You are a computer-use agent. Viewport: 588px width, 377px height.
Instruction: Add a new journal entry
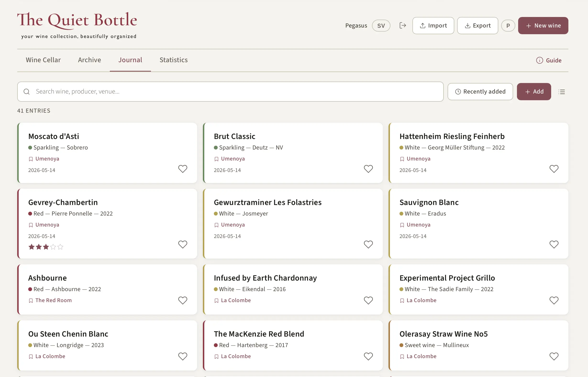(534, 92)
